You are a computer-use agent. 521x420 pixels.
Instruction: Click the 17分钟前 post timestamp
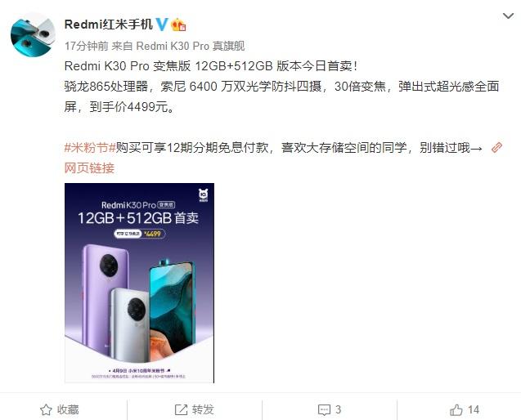(x=87, y=46)
